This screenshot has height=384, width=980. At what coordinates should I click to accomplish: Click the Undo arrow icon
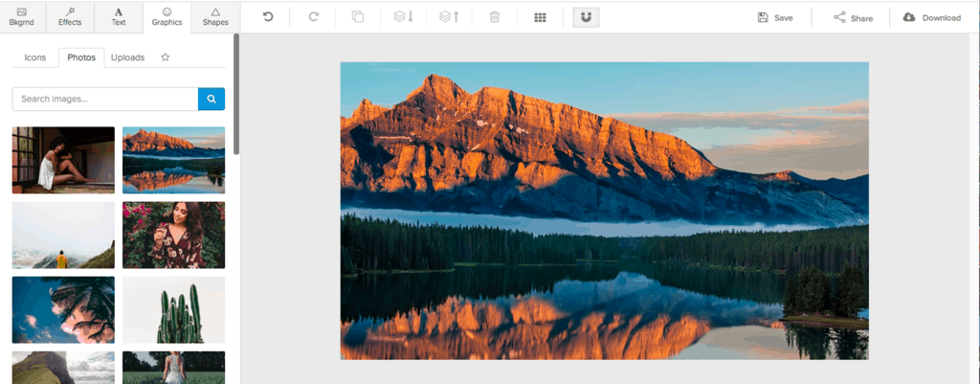[268, 17]
